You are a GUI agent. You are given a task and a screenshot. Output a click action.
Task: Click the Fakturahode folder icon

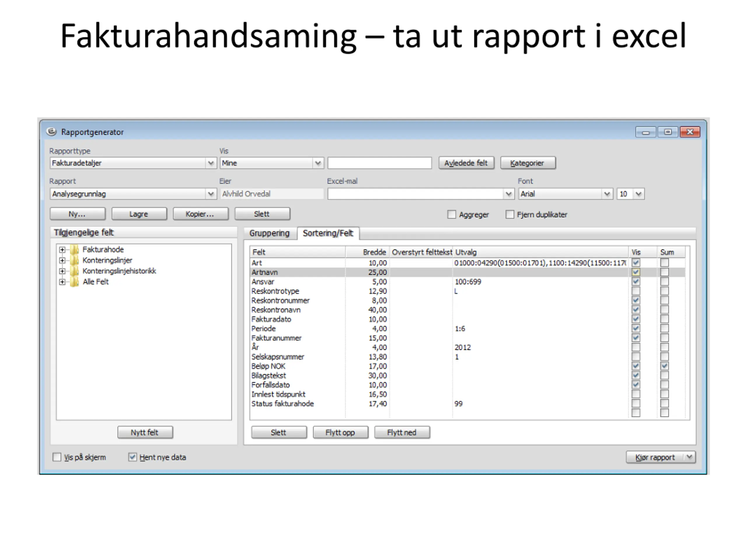tap(74, 250)
